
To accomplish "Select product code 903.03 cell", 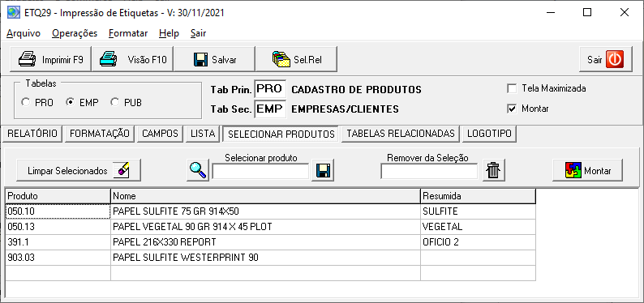I will coord(58,258).
